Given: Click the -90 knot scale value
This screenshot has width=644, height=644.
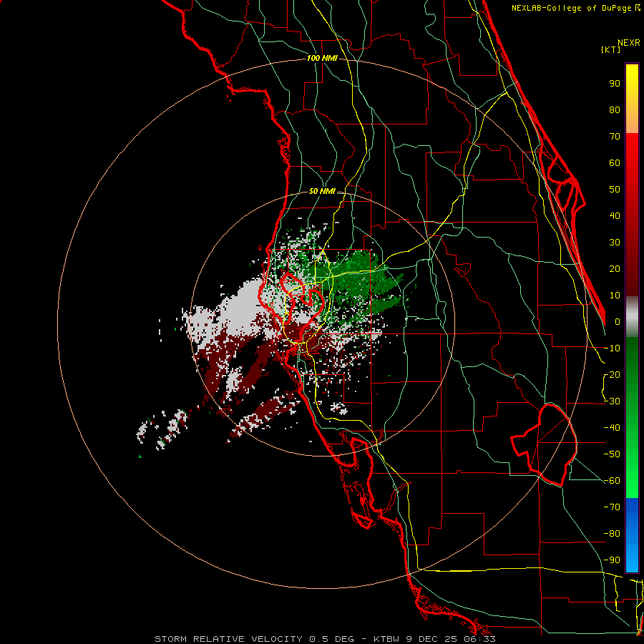Looking at the screenshot, I should tap(612, 560).
